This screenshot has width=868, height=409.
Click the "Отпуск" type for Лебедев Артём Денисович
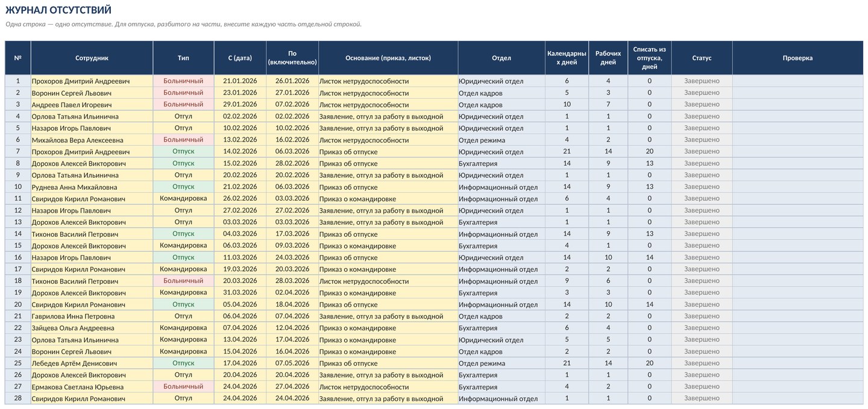coord(183,363)
